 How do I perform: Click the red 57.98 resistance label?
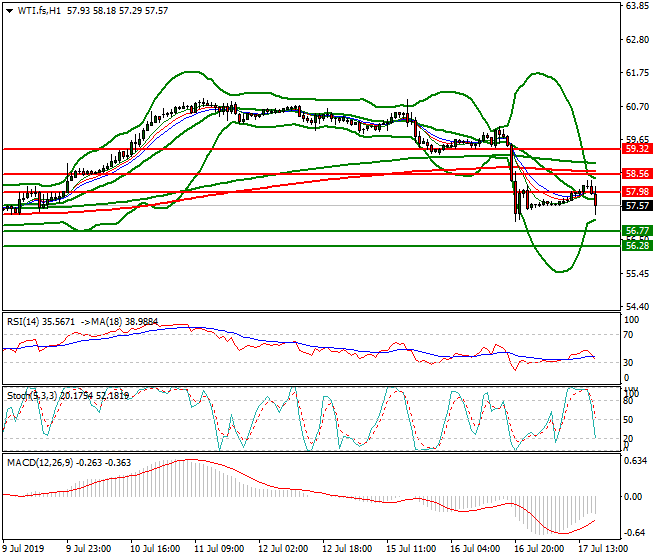tap(637, 191)
